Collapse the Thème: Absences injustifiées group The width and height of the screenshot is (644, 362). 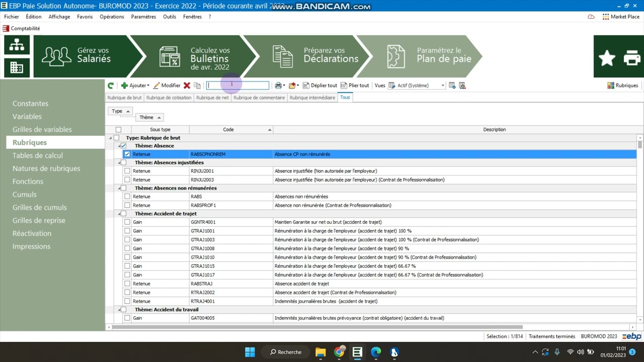click(119, 163)
